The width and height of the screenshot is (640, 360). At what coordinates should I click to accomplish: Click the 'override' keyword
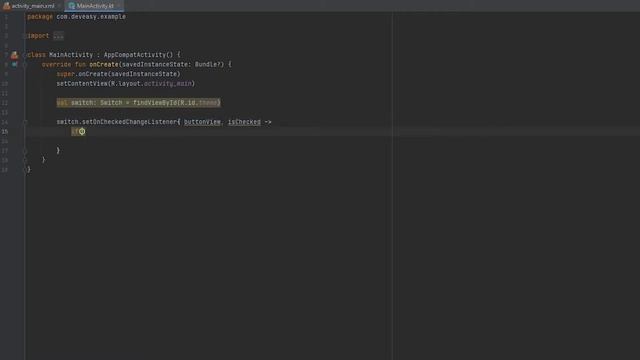(56, 64)
